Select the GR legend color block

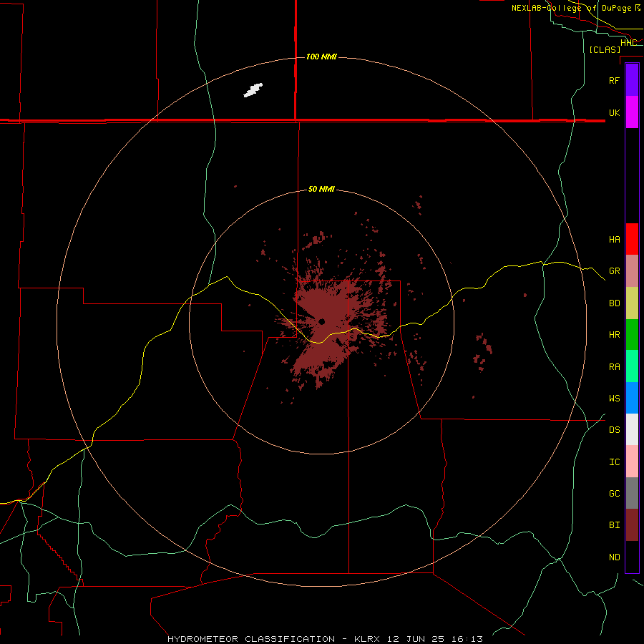tap(632, 271)
